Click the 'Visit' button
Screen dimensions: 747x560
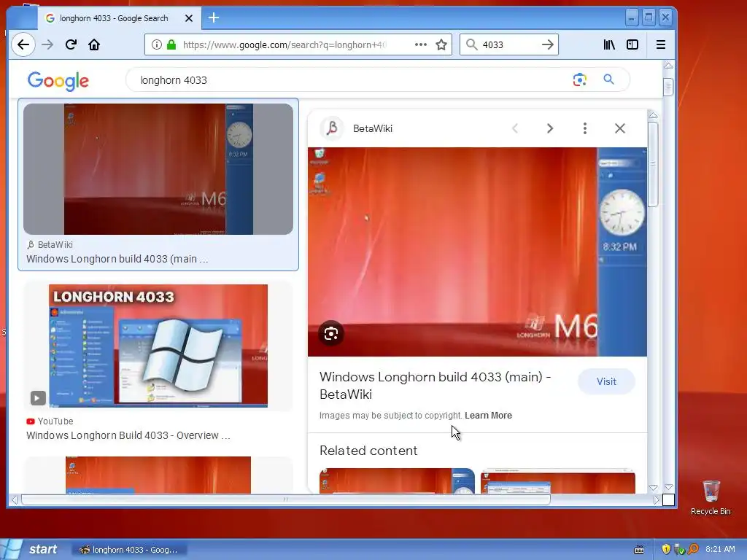tap(606, 381)
